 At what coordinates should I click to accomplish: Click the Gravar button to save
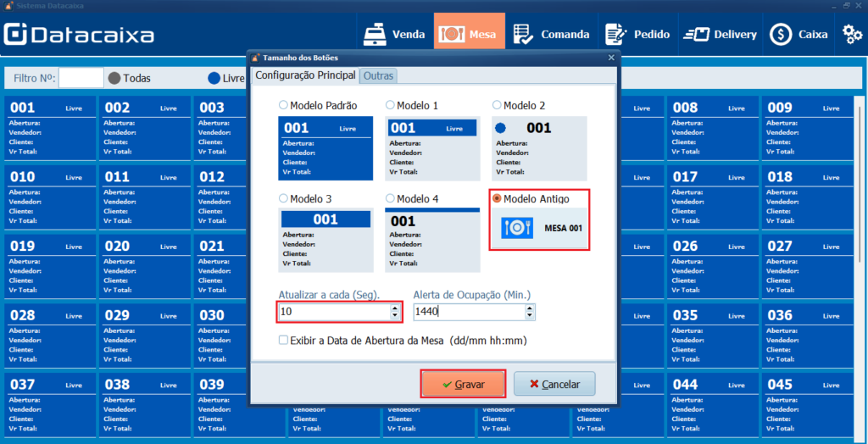[x=464, y=384]
